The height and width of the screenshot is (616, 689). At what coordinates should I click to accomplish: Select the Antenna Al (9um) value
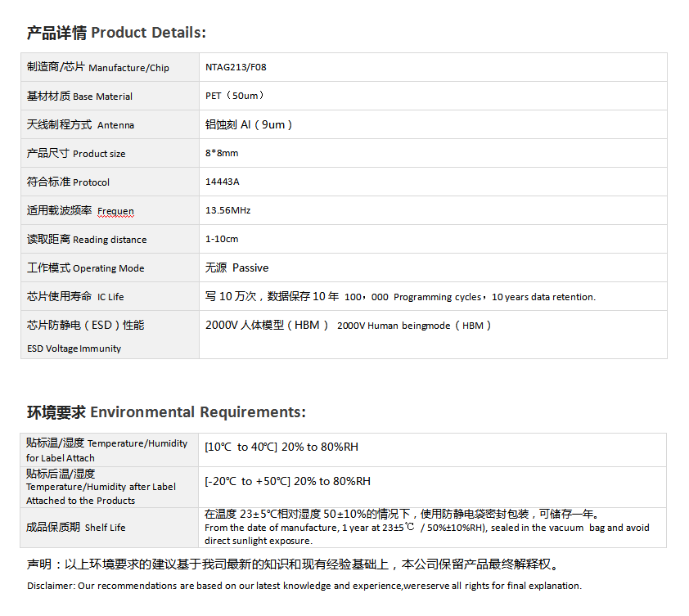pos(248,124)
